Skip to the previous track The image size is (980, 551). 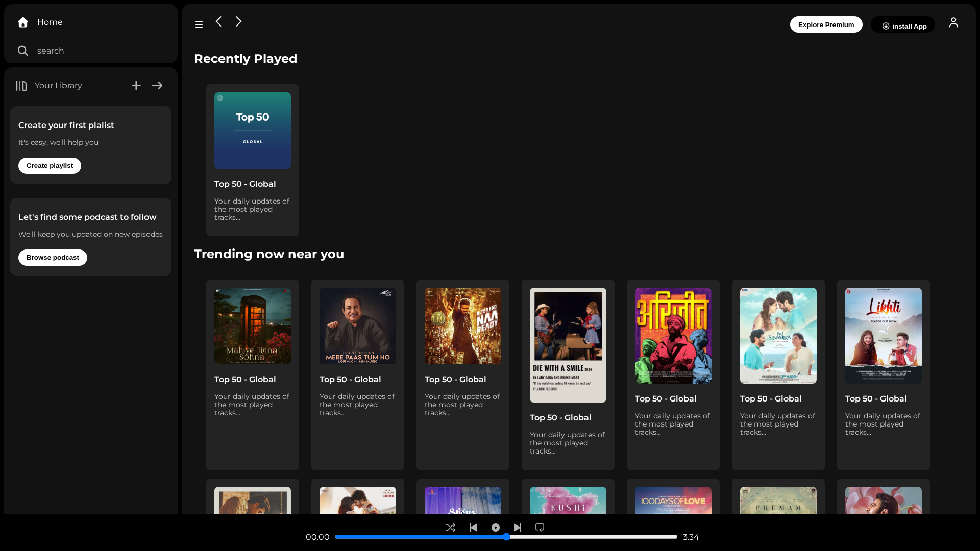[473, 528]
